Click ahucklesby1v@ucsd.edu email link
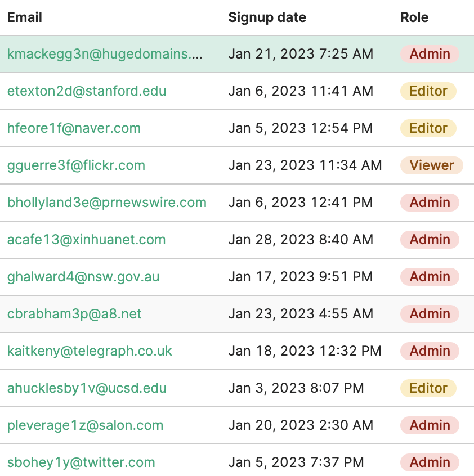This screenshot has height=476, width=474. tap(87, 388)
